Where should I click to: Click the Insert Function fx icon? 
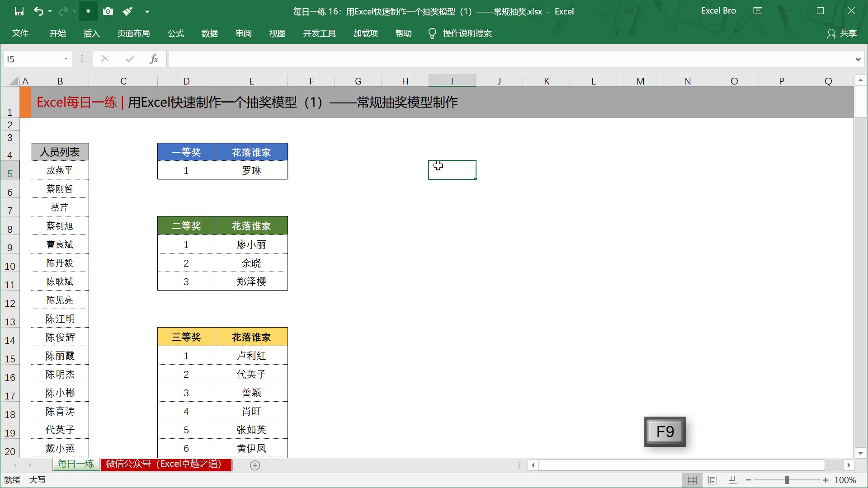pos(154,59)
